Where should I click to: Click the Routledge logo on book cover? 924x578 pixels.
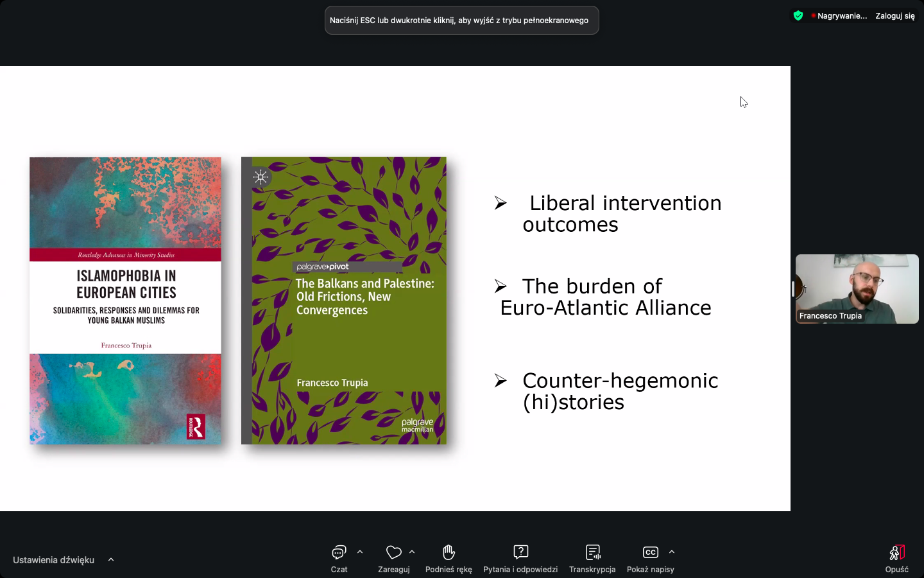click(x=196, y=427)
